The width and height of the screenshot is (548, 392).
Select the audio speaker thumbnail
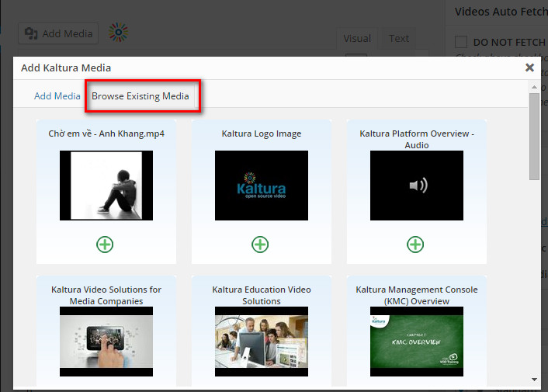(416, 186)
